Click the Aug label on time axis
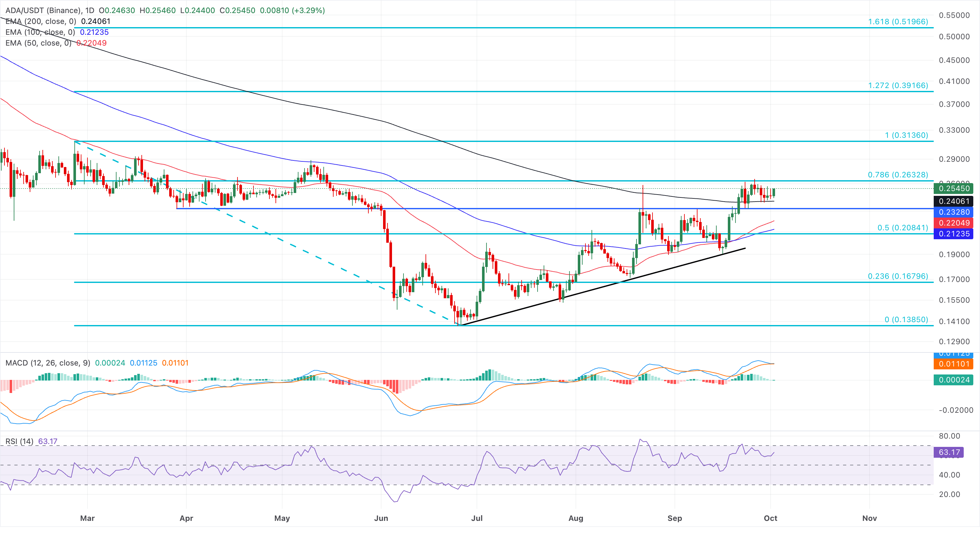Viewport: 980px width, 533px height. coord(576,518)
